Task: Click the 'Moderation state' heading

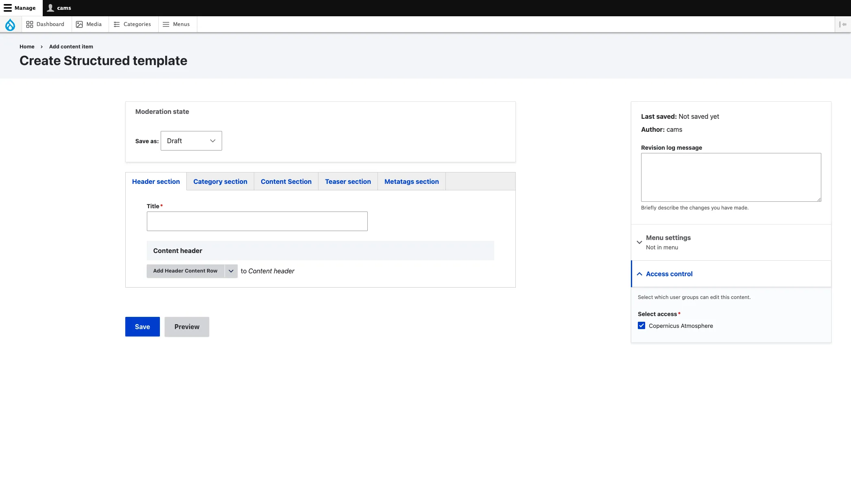Action: tap(162, 111)
